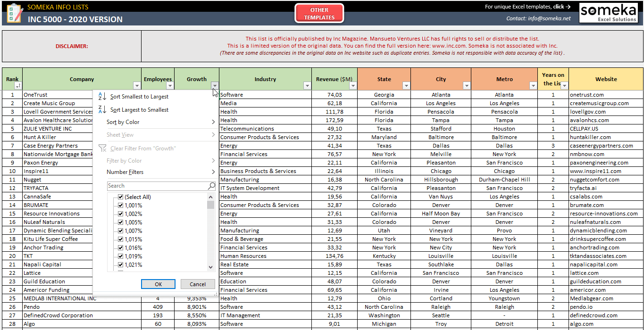
Task: Toggle the 1,015% checkbox
Action: tap(121, 239)
